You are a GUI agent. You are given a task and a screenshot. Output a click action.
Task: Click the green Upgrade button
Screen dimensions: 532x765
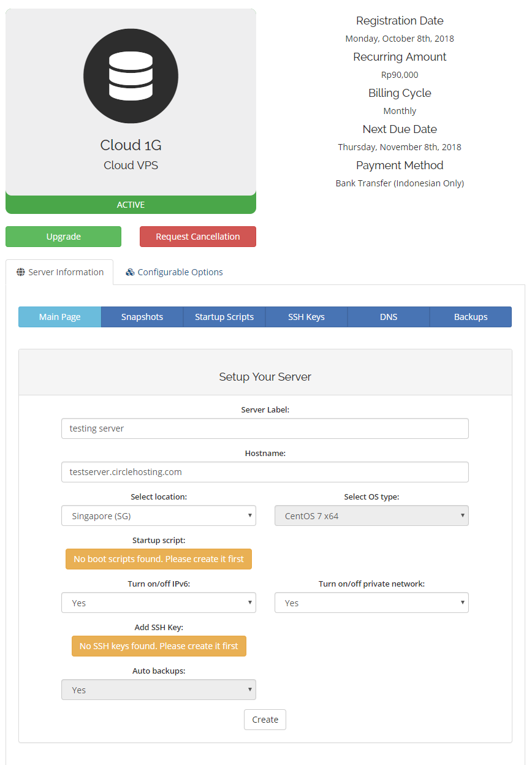64,237
